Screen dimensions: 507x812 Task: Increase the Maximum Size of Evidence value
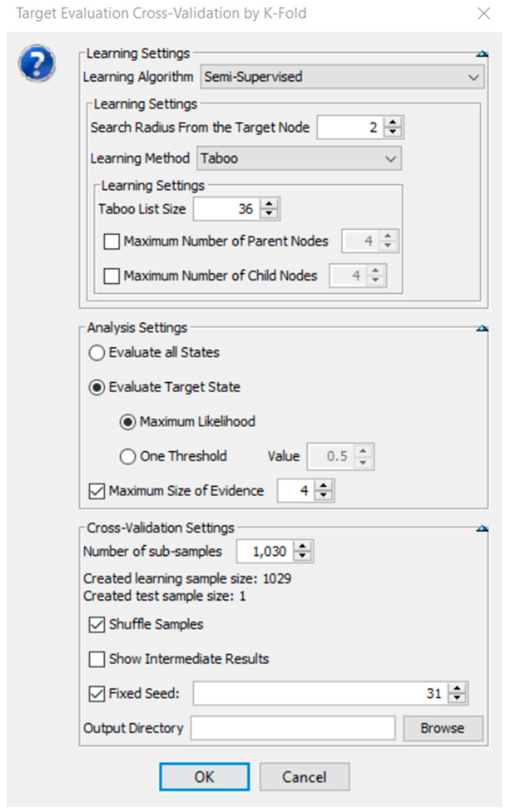pyautogui.click(x=323, y=486)
